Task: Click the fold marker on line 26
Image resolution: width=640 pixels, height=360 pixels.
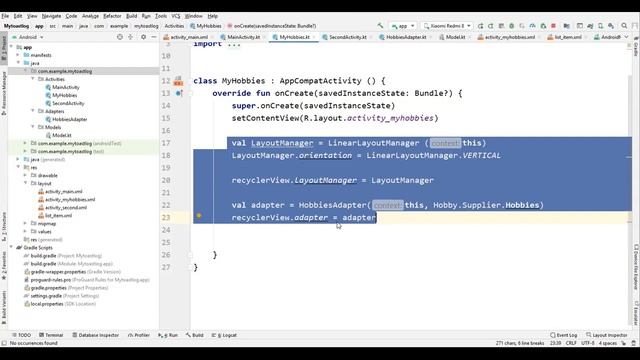Action: pos(190,255)
